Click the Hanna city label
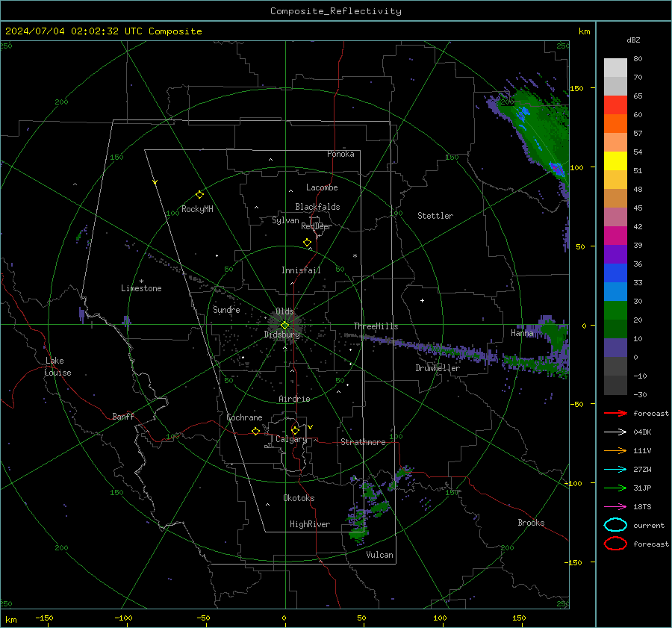 click(522, 333)
